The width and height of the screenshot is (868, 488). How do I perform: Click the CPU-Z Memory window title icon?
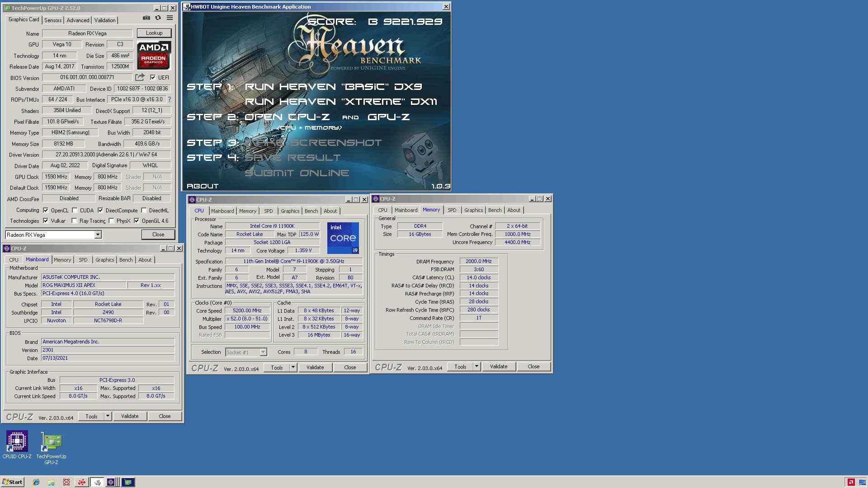point(376,199)
